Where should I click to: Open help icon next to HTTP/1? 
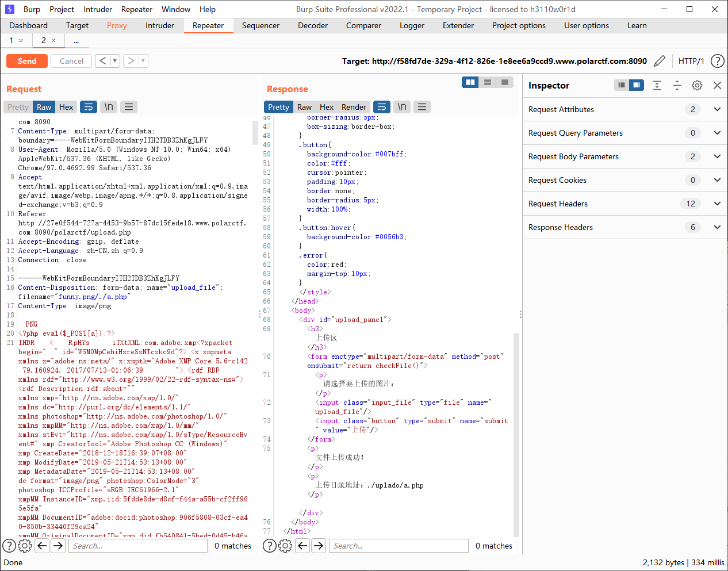coord(717,61)
